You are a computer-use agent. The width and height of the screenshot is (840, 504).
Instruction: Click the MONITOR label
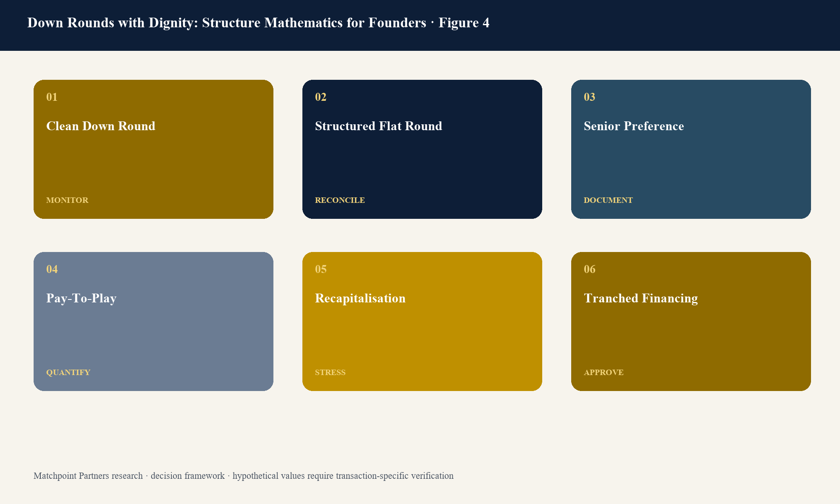(x=67, y=200)
